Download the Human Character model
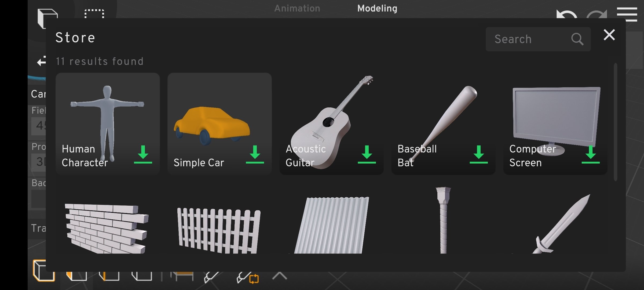The image size is (644, 290). click(x=143, y=155)
